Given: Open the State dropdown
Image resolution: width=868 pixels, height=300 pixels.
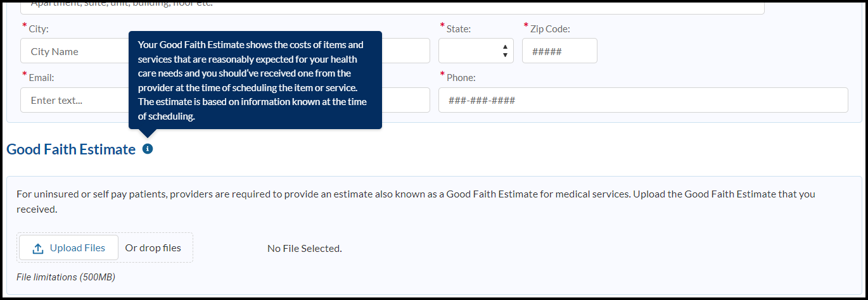Looking at the screenshot, I should pyautogui.click(x=475, y=51).
